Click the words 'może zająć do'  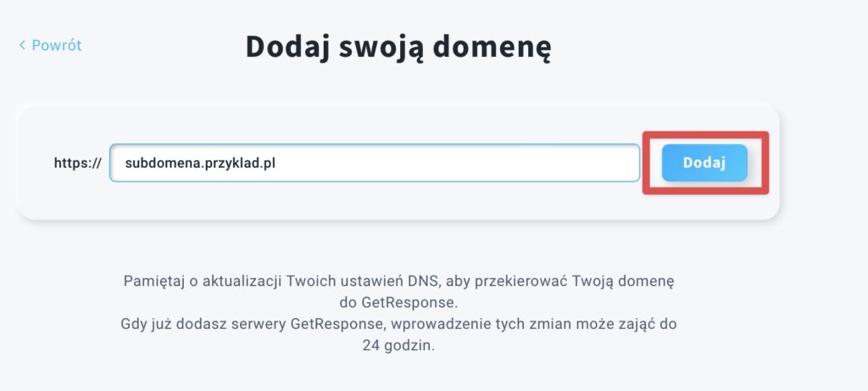coord(624,325)
